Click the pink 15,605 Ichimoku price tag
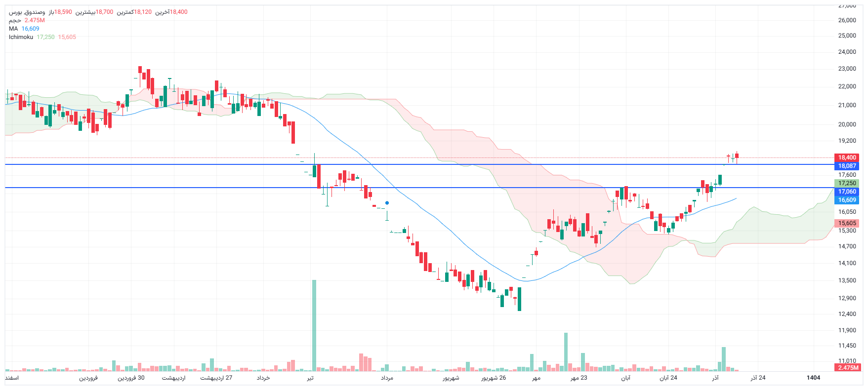868x390 pixels. pos(847,223)
